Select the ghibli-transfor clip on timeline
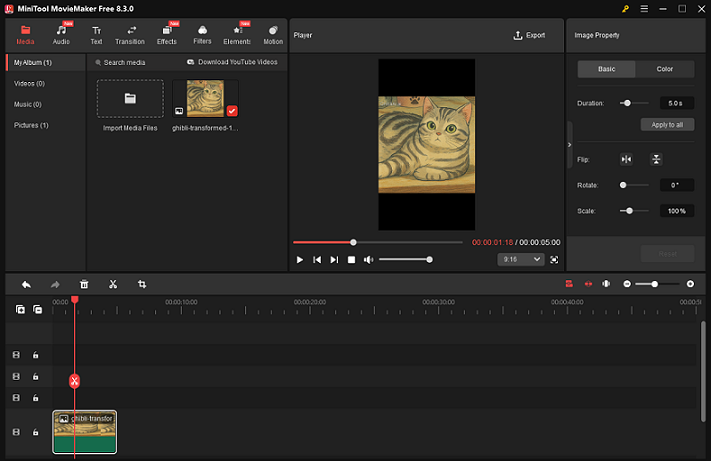Screen dimensions: 711x461 click(x=85, y=432)
